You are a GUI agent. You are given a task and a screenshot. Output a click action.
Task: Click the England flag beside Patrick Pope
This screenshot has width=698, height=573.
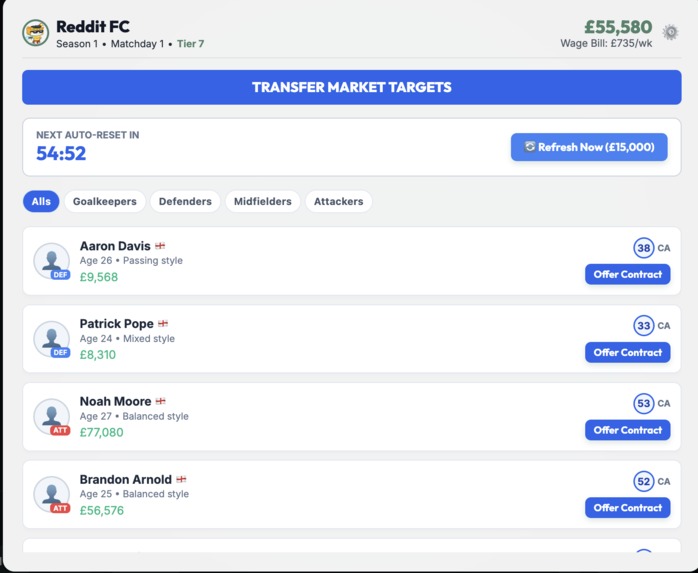(163, 324)
